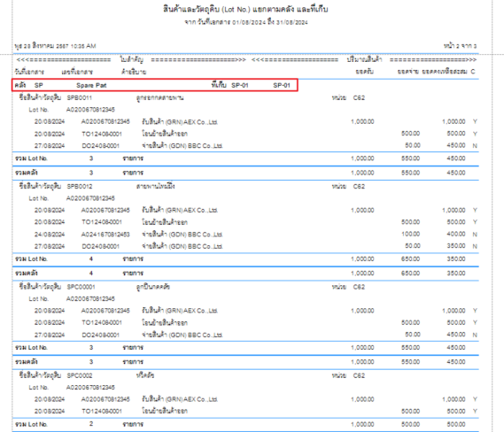Select the date range line 01/08/2024 to 31/08/2024
The height and width of the screenshot is (432, 504).
[246, 22]
